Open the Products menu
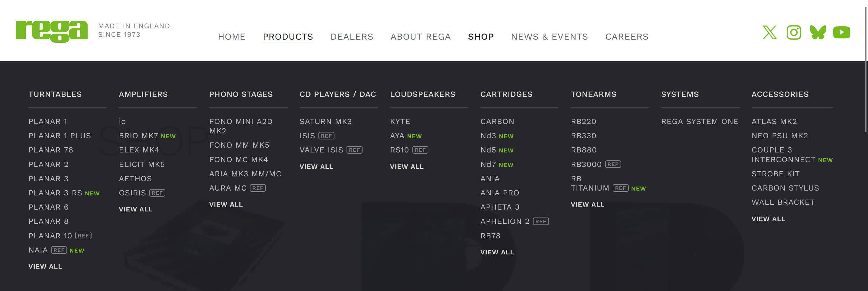The width and height of the screenshot is (868, 291). tap(288, 36)
